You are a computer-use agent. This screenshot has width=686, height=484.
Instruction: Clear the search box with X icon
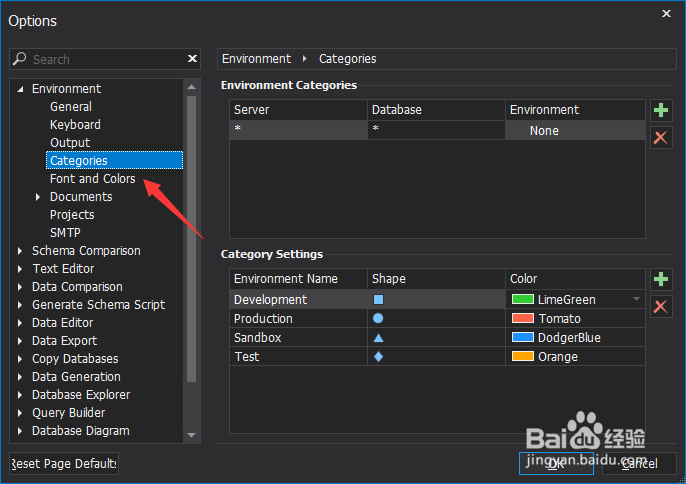[x=193, y=59]
